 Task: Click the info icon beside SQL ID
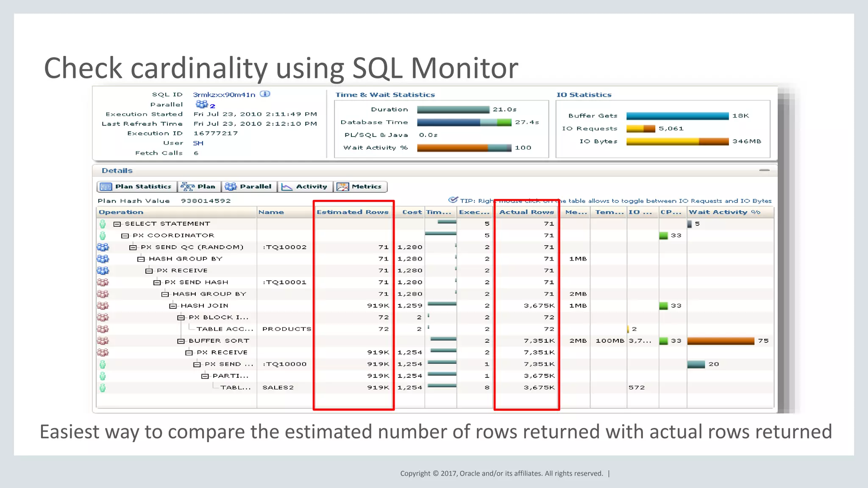tap(265, 94)
